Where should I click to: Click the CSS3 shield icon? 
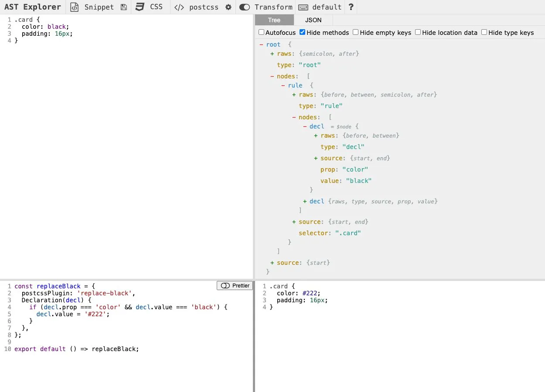coord(140,7)
